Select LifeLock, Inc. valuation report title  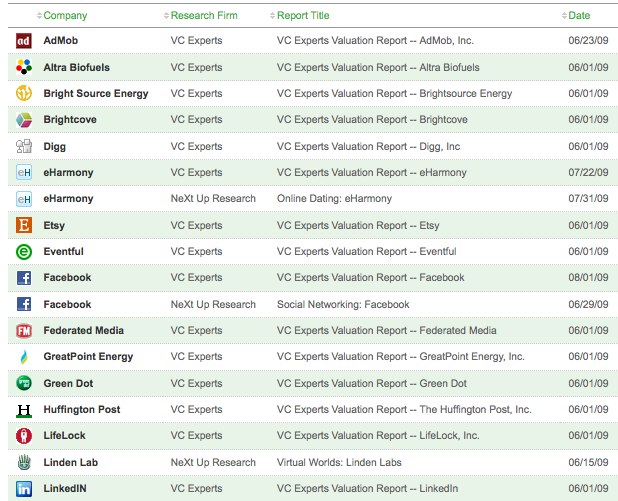[x=378, y=436]
